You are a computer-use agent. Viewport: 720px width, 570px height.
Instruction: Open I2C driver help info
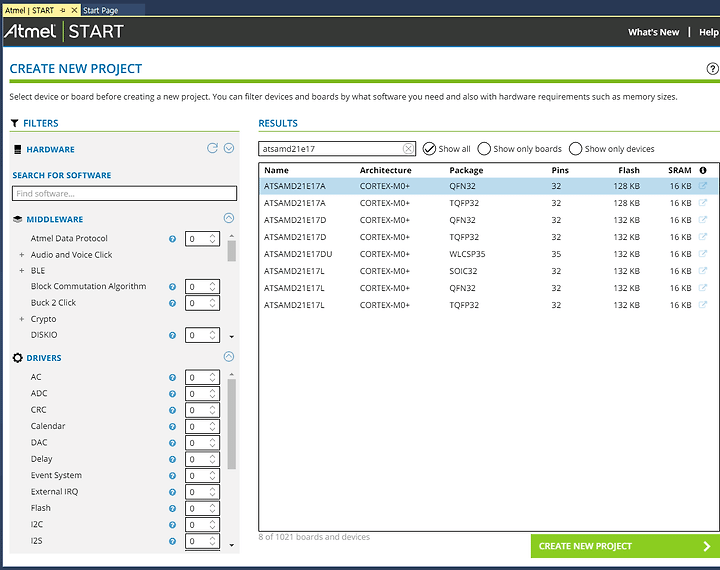click(172, 525)
